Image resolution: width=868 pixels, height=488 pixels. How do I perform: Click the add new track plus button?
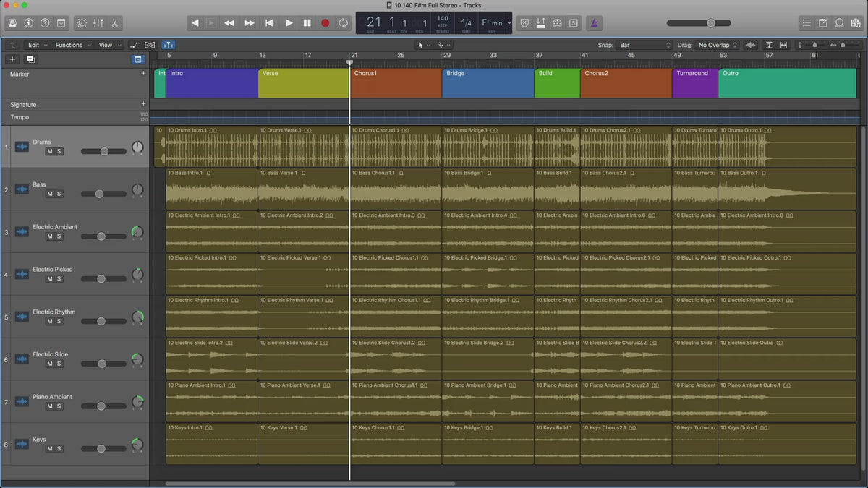point(12,59)
